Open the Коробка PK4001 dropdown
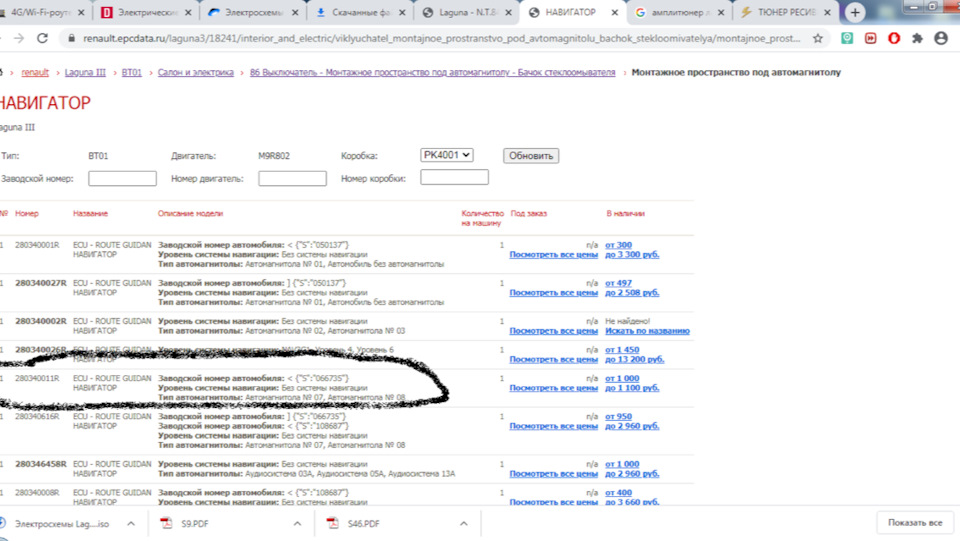This screenshot has height=541, width=960. click(x=447, y=155)
